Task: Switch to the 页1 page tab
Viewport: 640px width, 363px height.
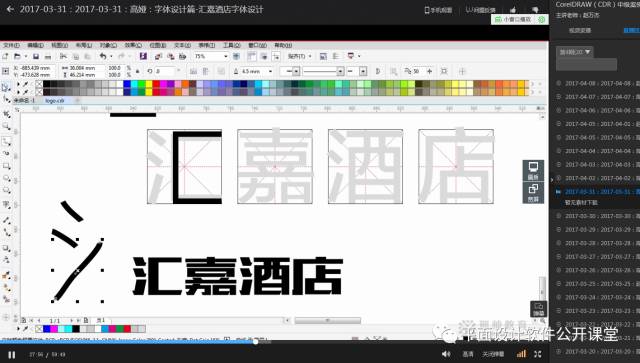Action: point(100,321)
